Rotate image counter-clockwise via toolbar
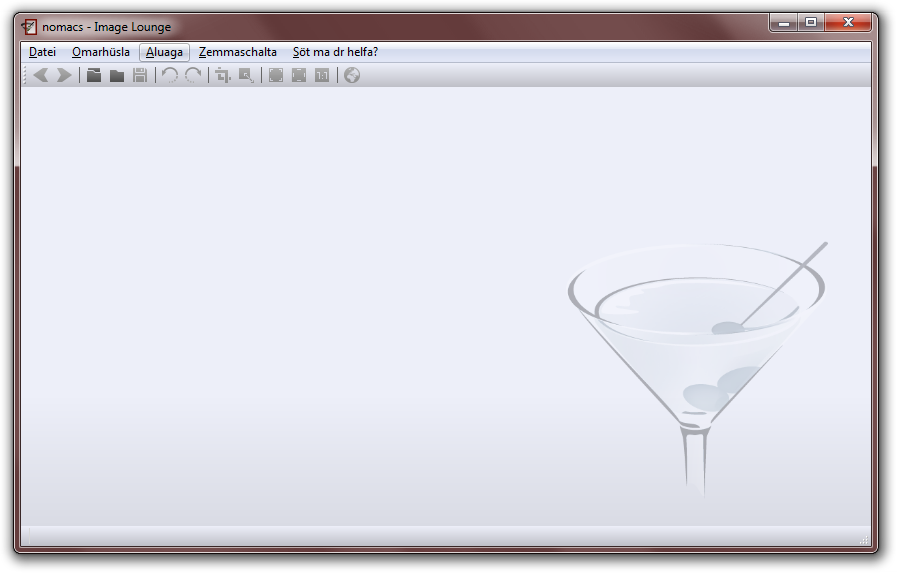Screen dimensions: 897x573 point(170,75)
